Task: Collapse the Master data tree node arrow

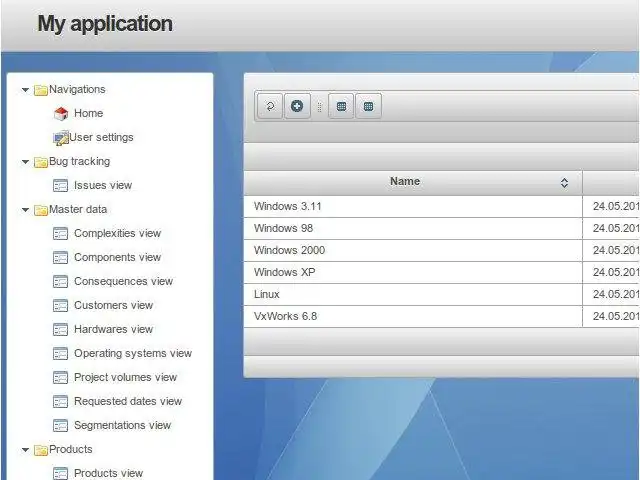Action: [x=25, y=210]
